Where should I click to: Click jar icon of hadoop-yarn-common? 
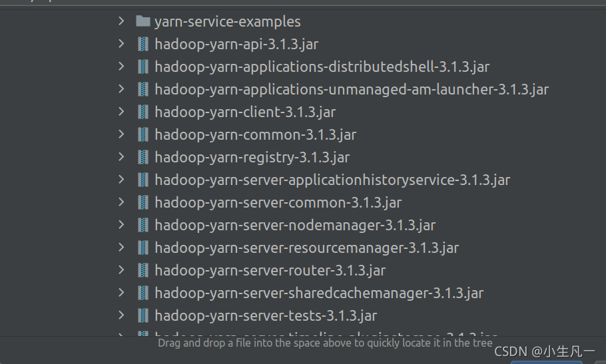(143, 134)
